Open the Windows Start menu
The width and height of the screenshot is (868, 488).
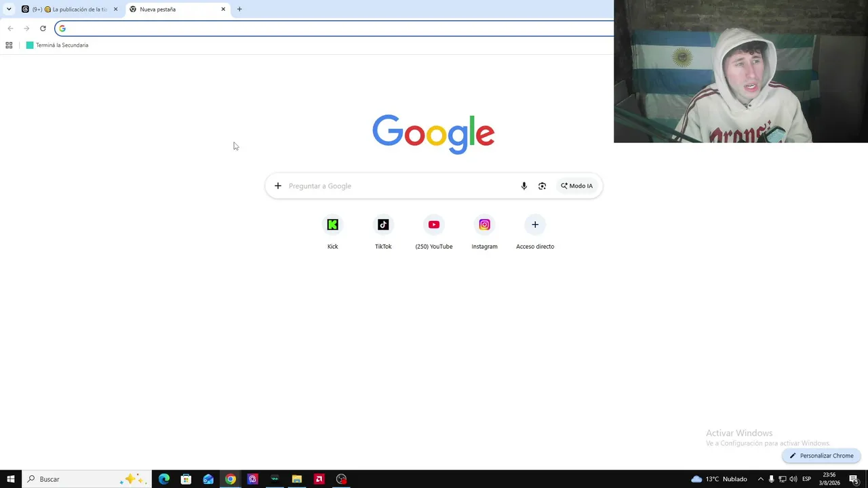point(11,479)
